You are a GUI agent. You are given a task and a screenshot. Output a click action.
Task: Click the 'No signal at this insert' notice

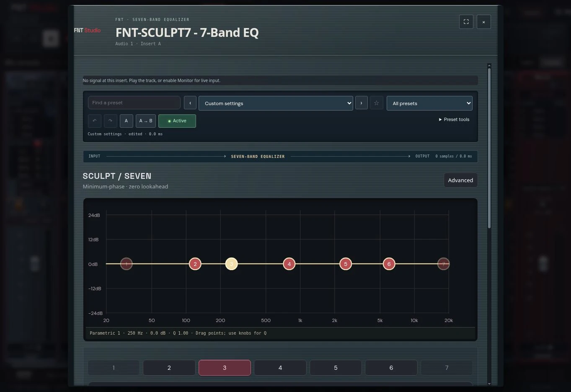[280, 80]
